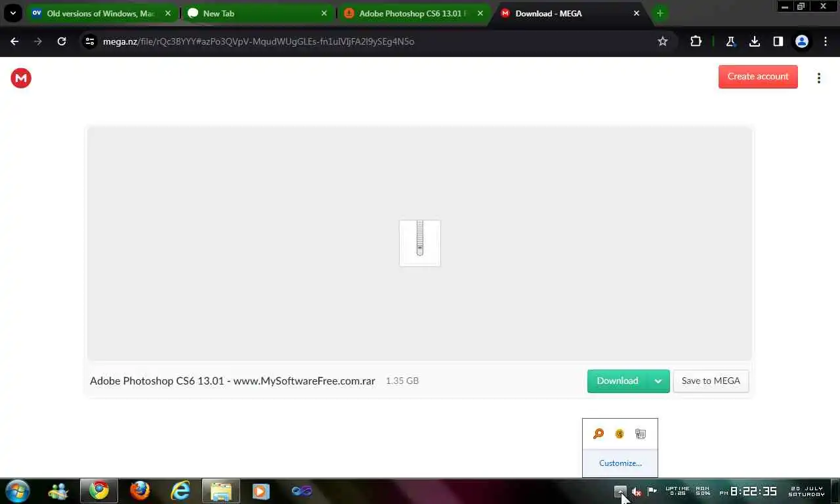Click the MEGA logo icon
This screenshot has width=840, height=504.
(x=21, y=78)
